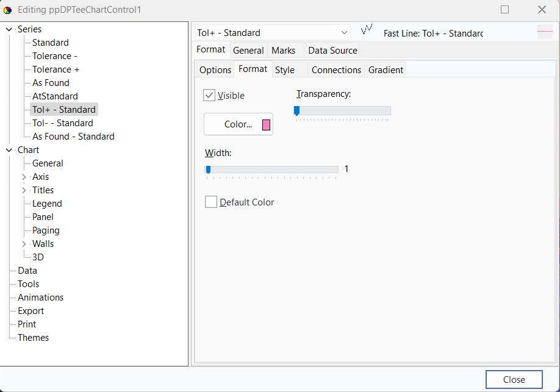Switch to the Marks tab
The width and height of the screenshot is (560, 392).
click(x=283, y=51)
